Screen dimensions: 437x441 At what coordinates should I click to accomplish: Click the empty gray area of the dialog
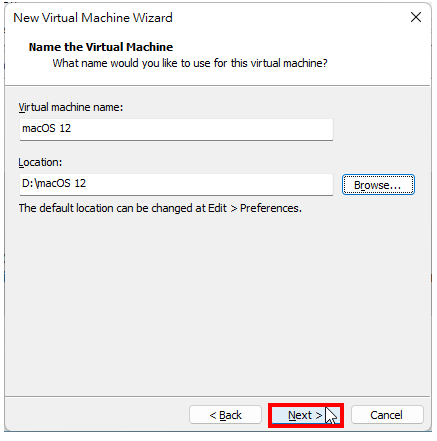[217, 300]
